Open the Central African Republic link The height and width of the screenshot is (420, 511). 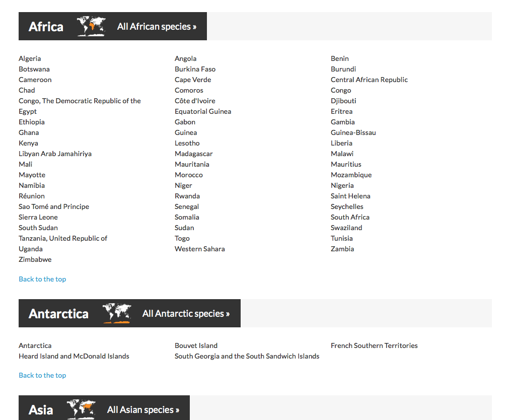point(369,80)
